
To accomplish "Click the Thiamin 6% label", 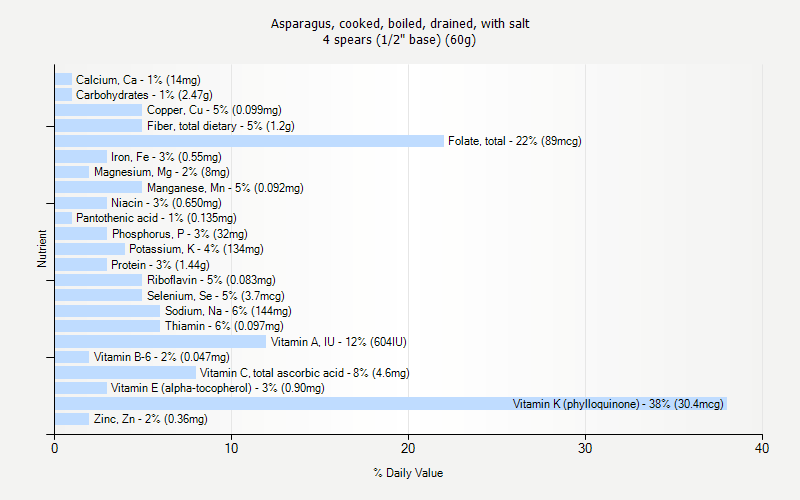I will tap(224, 326).
